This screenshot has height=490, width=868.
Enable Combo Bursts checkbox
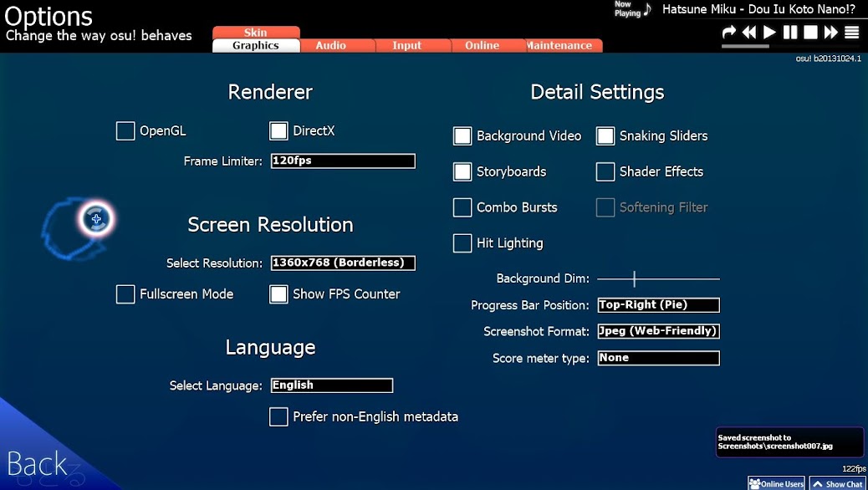462,207
